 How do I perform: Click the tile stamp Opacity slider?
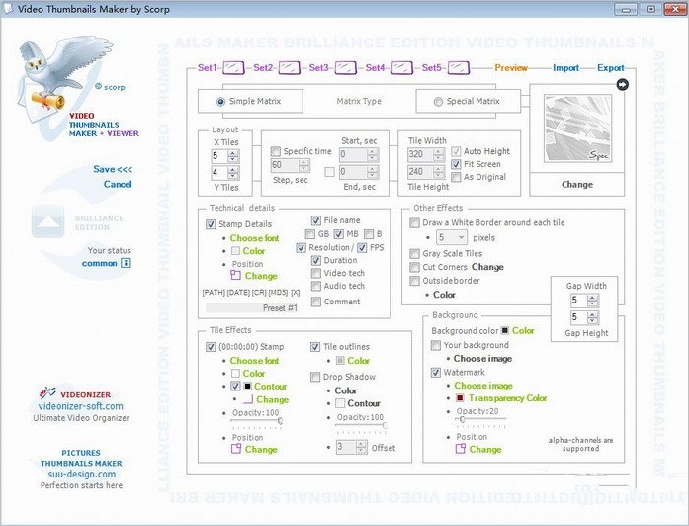[257, 421]
